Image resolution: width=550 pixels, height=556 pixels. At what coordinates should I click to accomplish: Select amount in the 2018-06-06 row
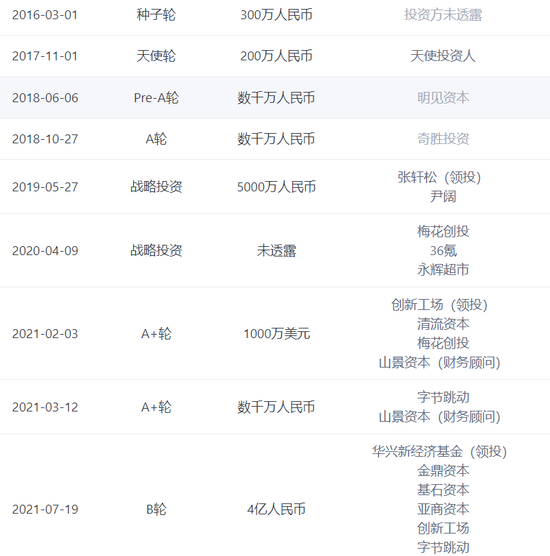276,98
